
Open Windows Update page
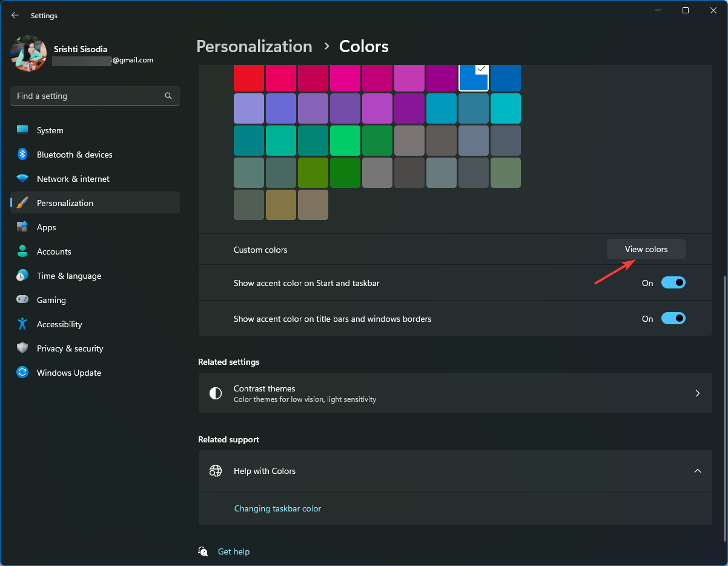point(95,373)
